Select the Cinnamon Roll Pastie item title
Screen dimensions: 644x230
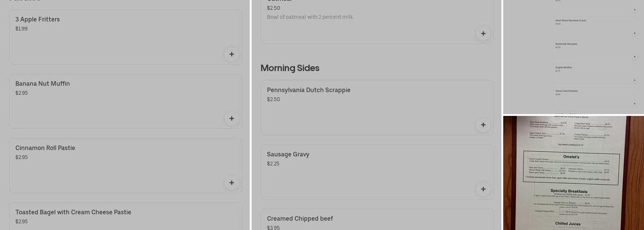point(45,148)
